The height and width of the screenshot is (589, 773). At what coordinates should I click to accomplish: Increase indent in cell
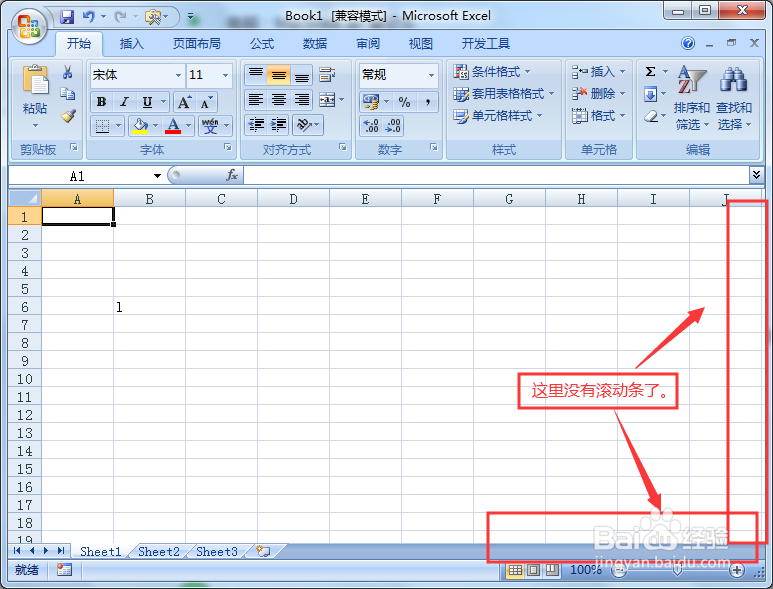(279, 125)
